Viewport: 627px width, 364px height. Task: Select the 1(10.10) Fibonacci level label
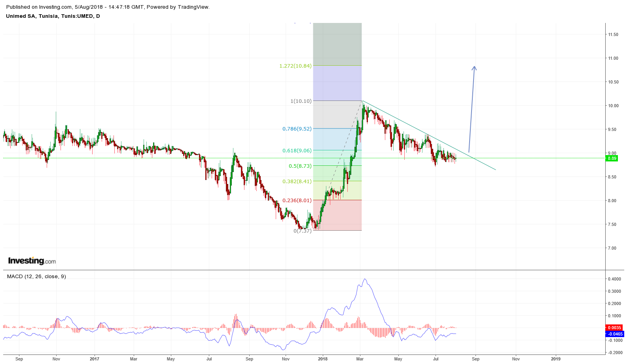click(x=301, y=101)
